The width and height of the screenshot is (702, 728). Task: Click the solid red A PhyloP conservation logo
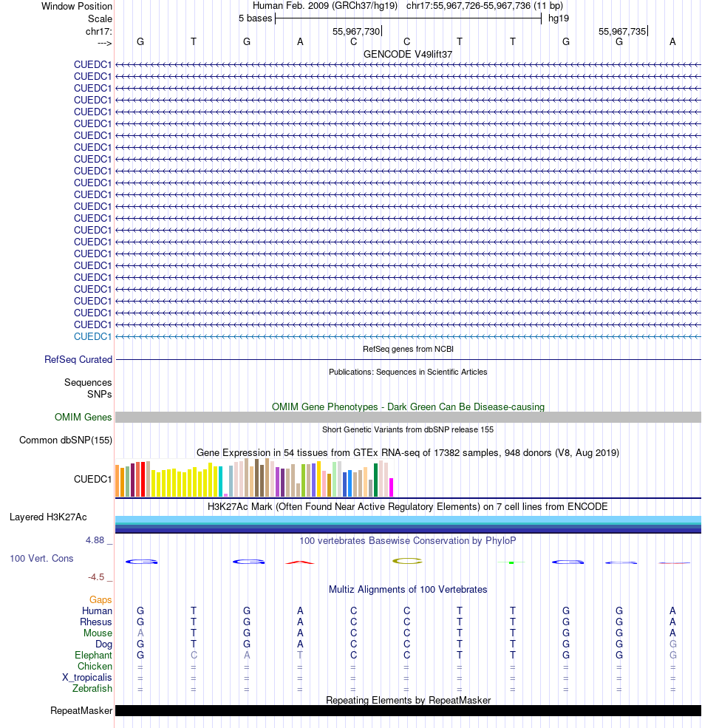(x=300, y=562)
